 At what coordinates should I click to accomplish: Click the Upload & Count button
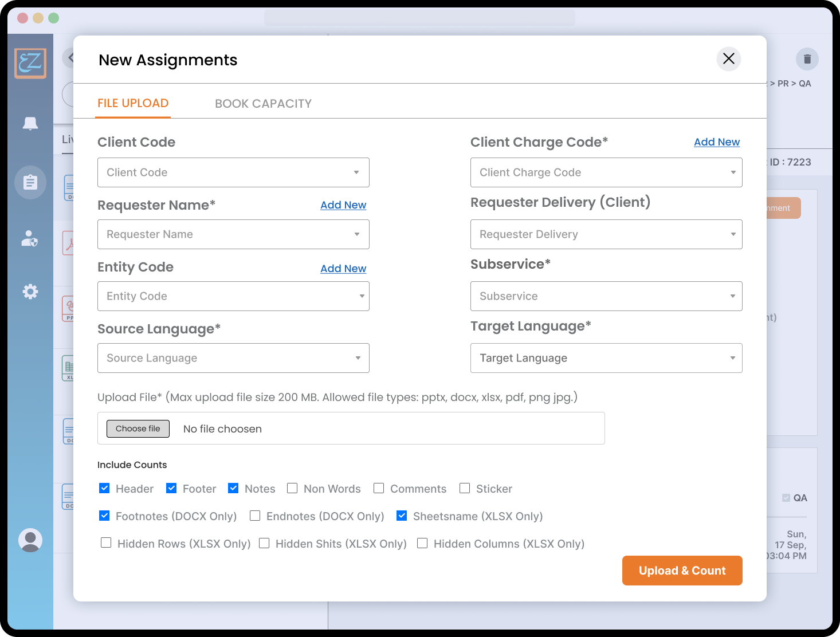point(682,571)
